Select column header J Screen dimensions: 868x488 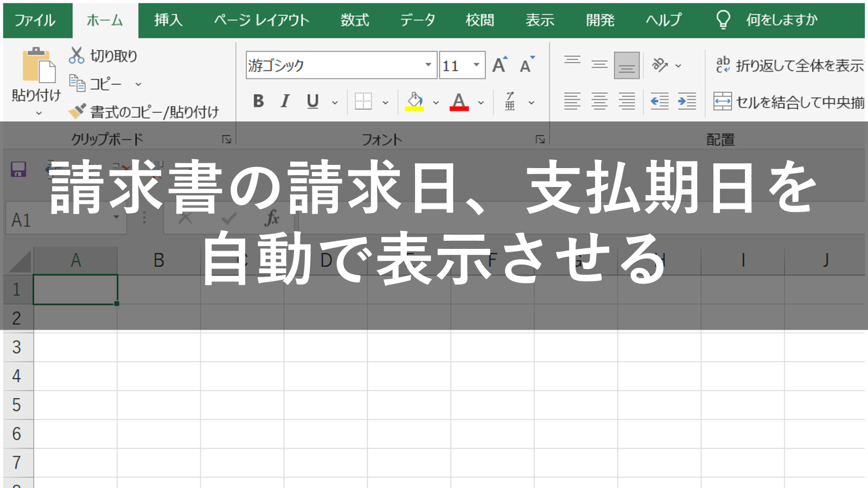click(x=825, y=260)
